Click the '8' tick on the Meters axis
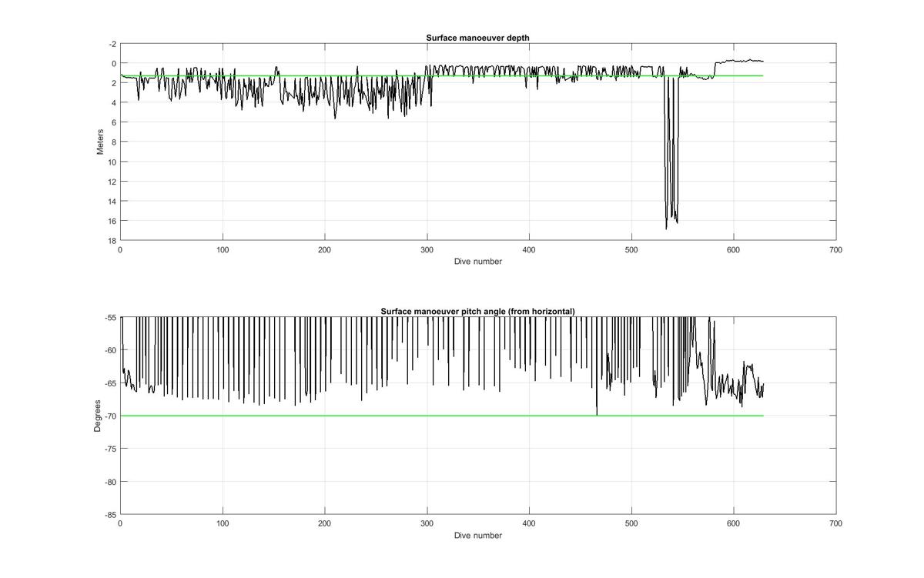The image size is (924, 578). pos(112,142)
